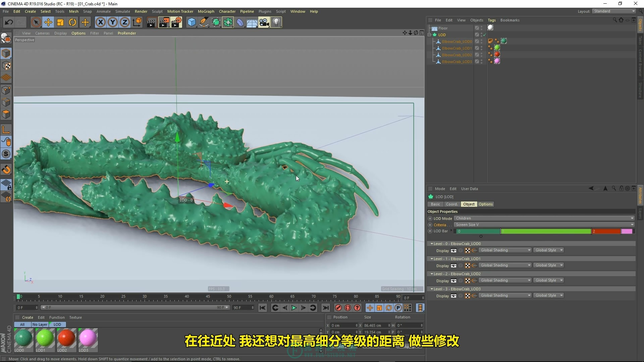The width and height of the screenshot is (644, 362).
Task: Select the Live Selection tool
Action: (x=36, y=22)
